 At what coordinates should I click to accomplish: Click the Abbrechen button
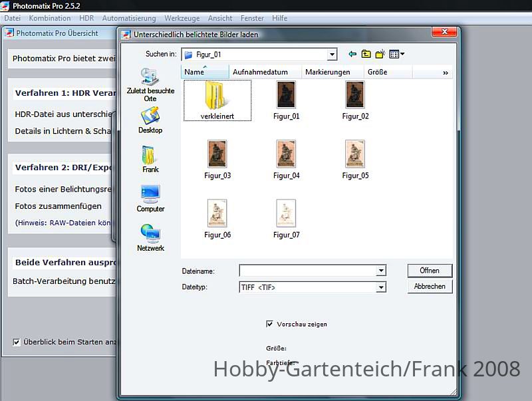tap(430, 287)
